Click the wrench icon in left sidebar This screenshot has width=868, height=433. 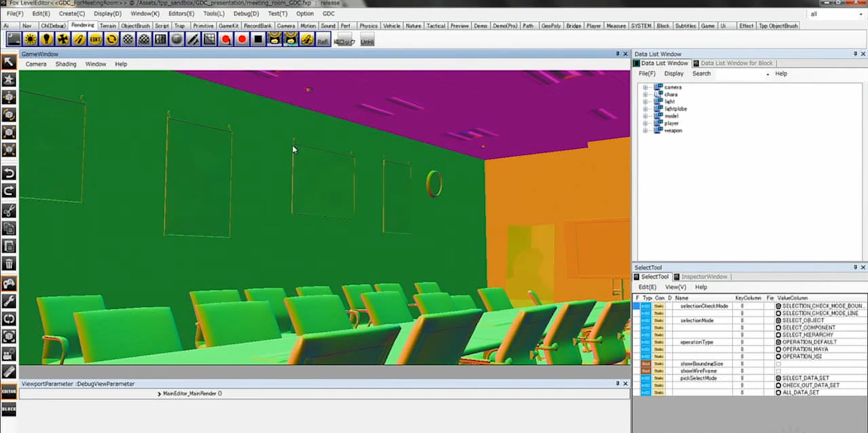[x=9, y=301]
